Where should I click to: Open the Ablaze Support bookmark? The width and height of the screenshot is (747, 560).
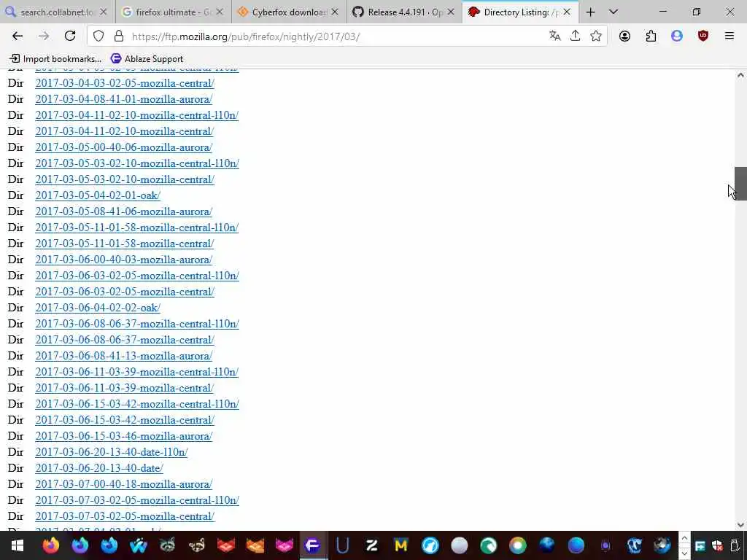147,59
